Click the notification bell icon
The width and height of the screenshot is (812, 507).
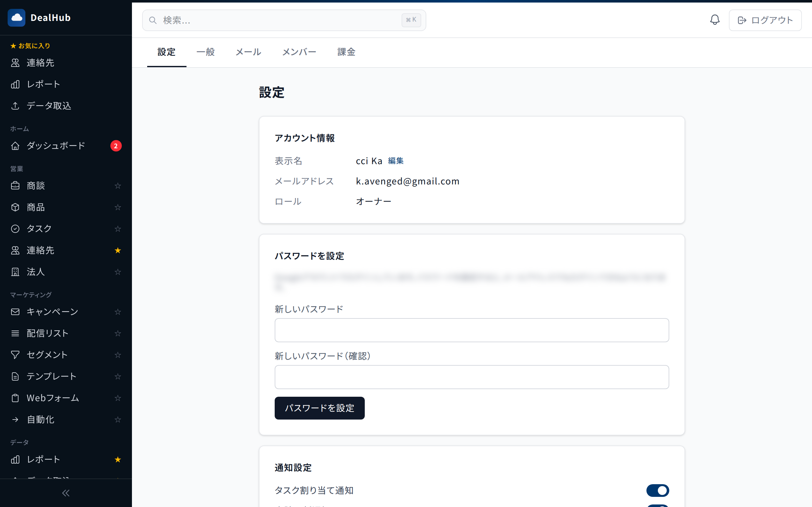[715, 20]
